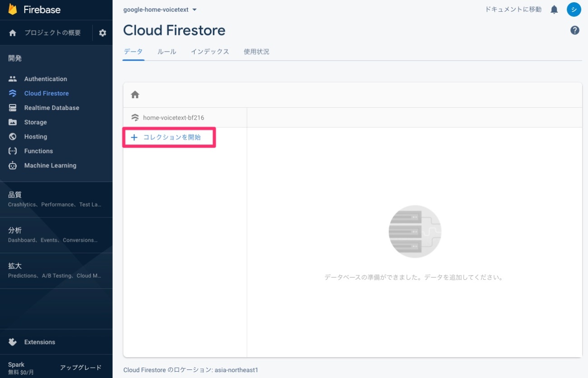Expand the 拡大 section
The width and height of the screenshot is (588, 378).
pos(56,270)
